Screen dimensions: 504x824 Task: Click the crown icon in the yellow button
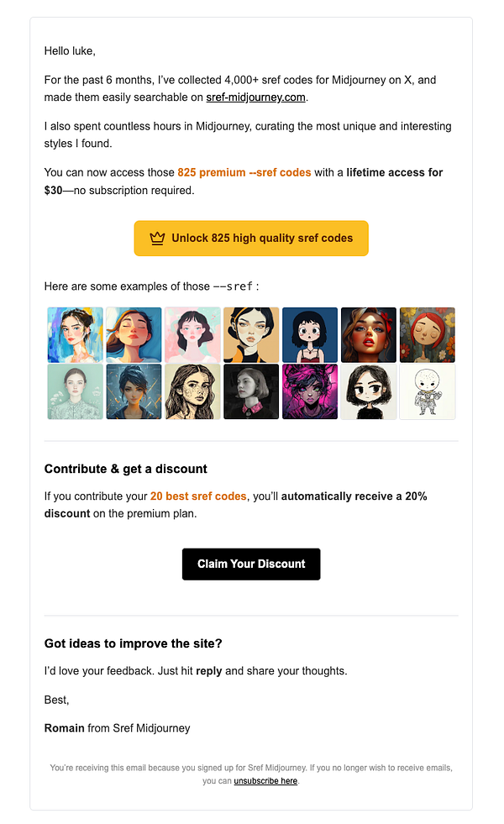tap(156, 239)
